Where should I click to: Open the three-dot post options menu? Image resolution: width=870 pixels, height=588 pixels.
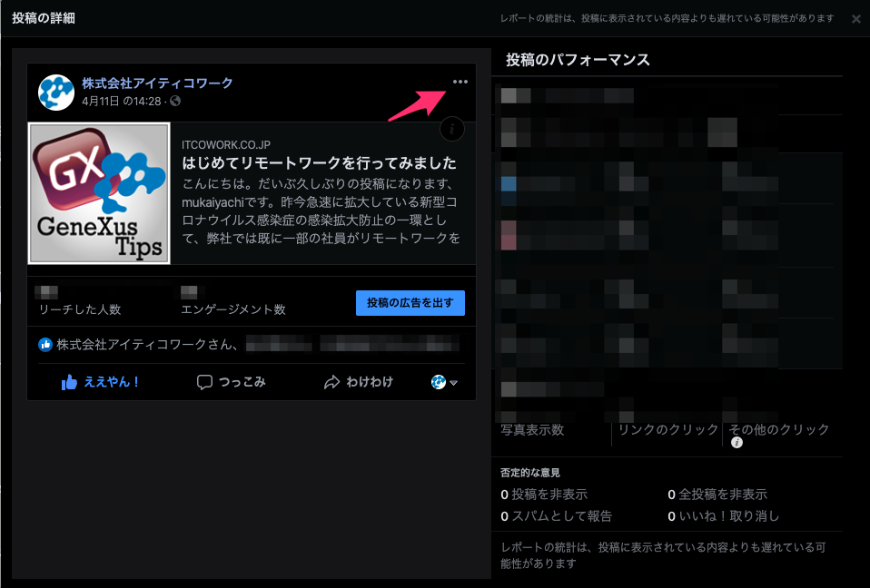click(x=460, y=82)
